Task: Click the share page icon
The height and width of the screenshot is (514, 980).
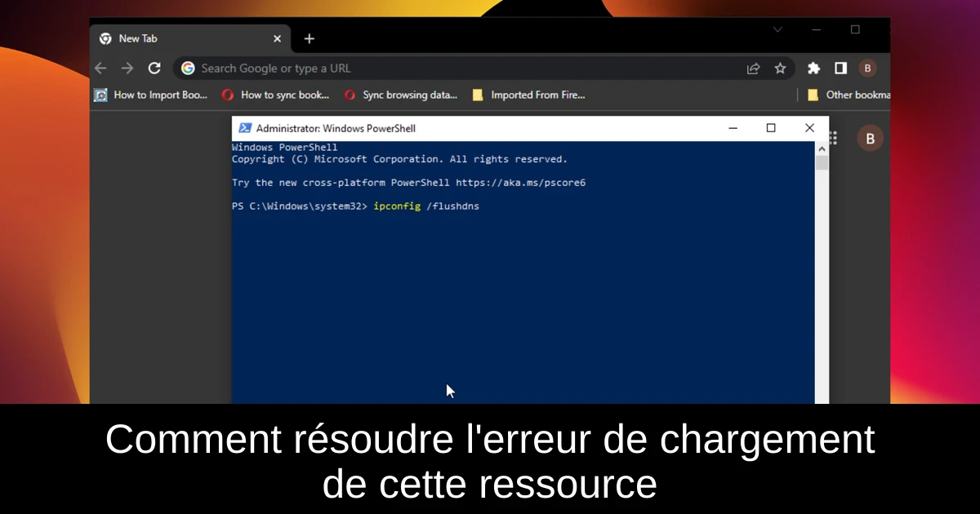Action: (753, 69)
